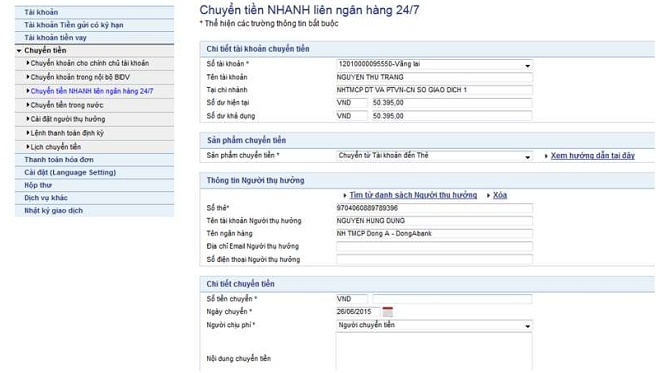Open the calendar icon beside Ngày chuyển
The image size is (660, 373).
(387, 312)
